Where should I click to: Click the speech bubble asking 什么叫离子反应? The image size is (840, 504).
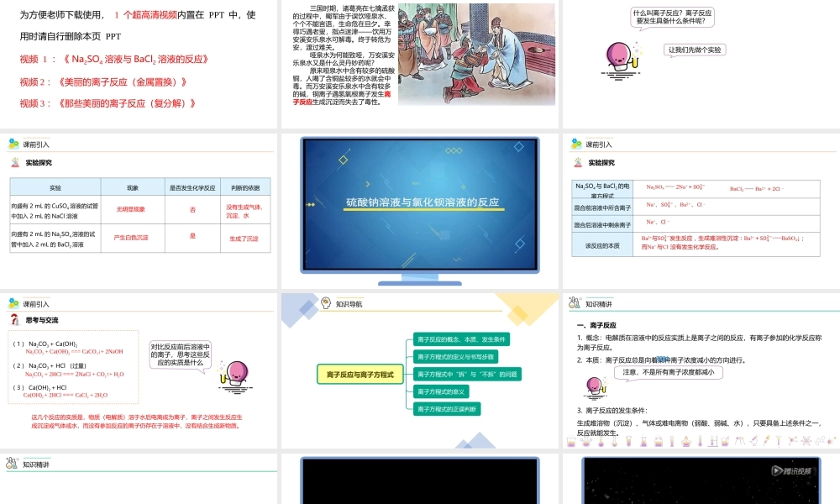[672, 17]
